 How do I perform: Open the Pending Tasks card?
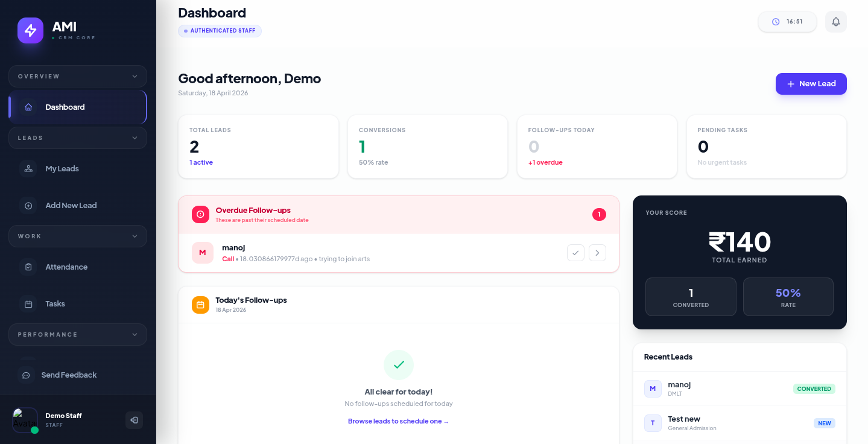[x=767, y=147]
